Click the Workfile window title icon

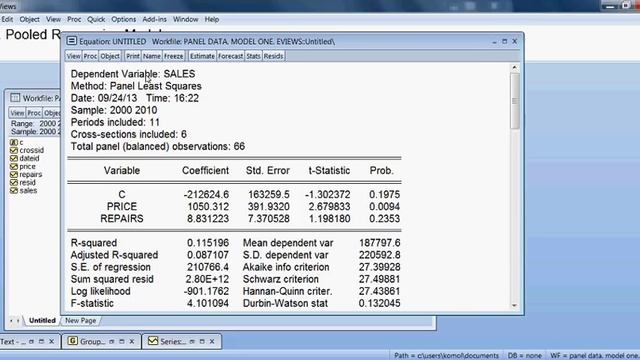tap(15, 98)
